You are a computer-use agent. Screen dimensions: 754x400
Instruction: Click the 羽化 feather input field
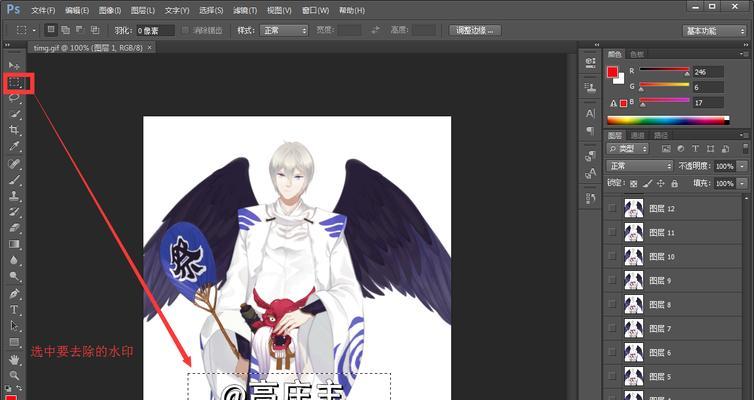coord(155,30)
